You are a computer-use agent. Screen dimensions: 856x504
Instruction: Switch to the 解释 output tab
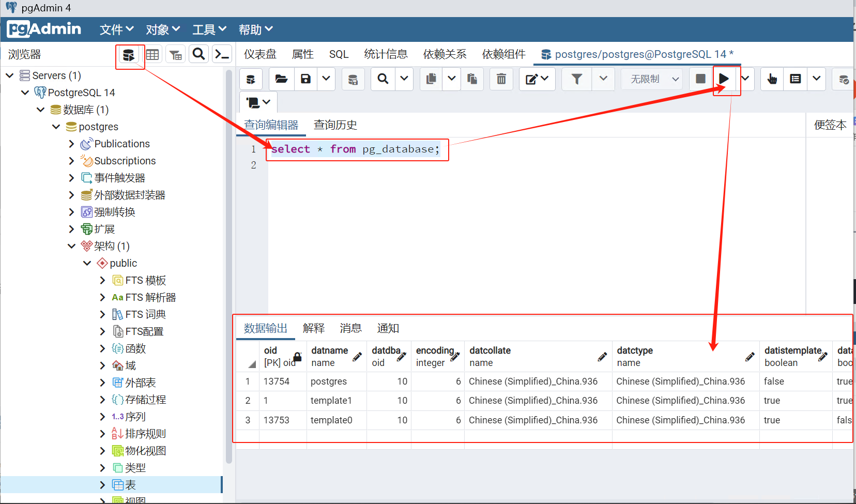click(314, 328)
